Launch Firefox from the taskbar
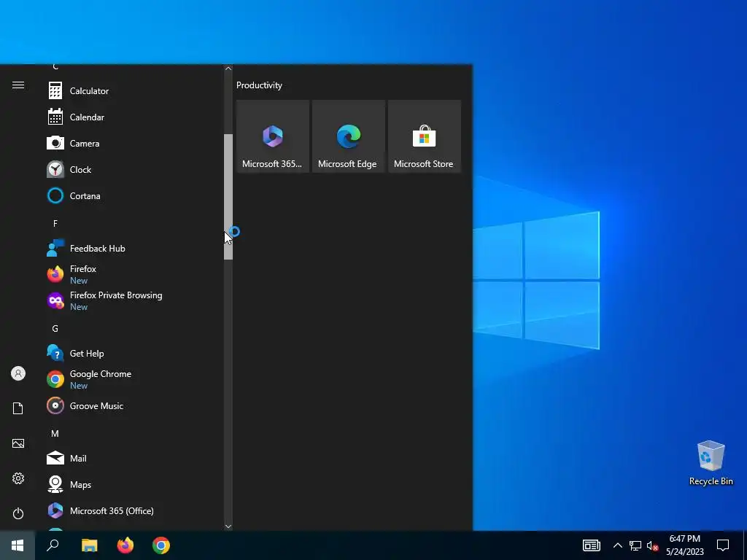This screenshot has height=560, width=747. click(125, 545)
